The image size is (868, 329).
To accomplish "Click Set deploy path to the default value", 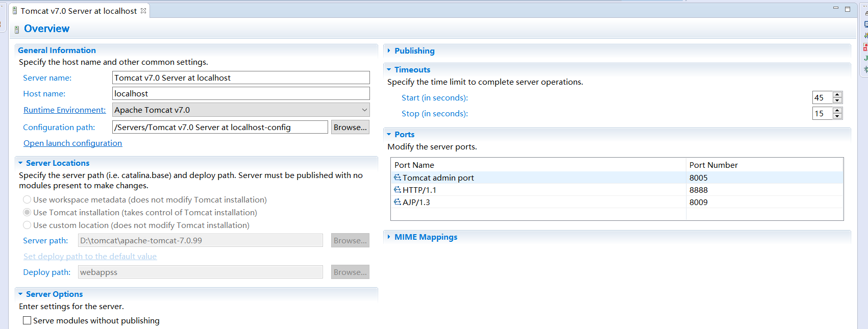I will 90,256.
